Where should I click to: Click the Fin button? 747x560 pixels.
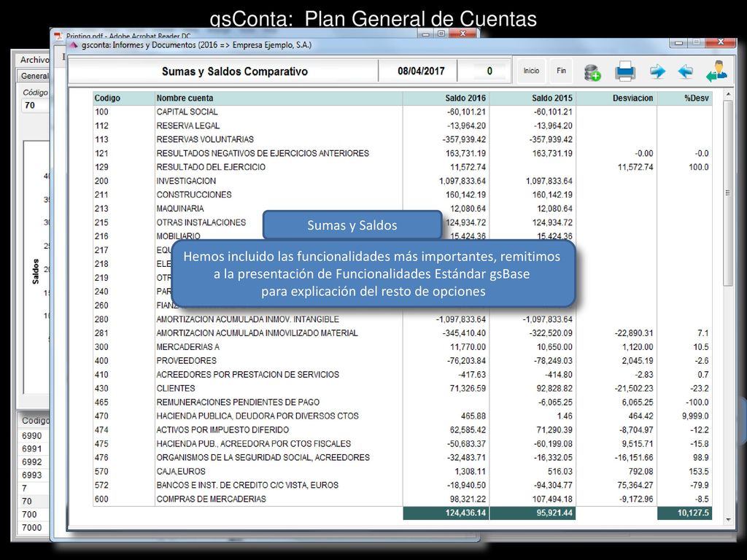561,71
